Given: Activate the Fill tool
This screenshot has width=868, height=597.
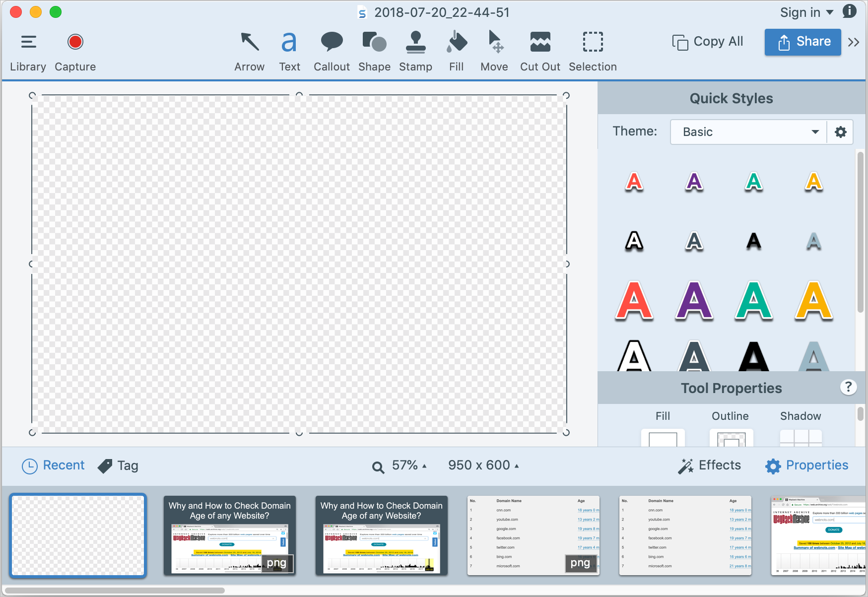Looking at the screenshot, I should [456, 50].
